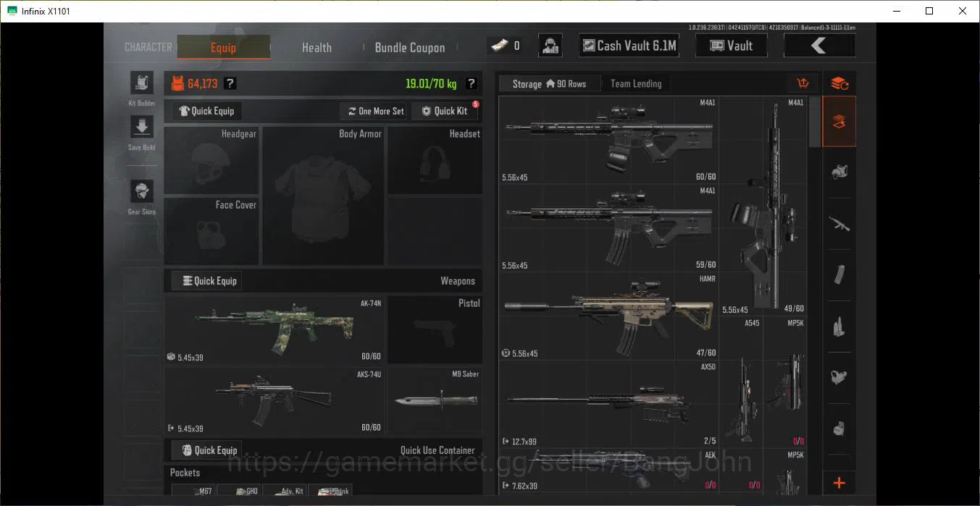Select the AX50 sniper rifle
This screenshot has width=980, height=506.
point(609,404)
